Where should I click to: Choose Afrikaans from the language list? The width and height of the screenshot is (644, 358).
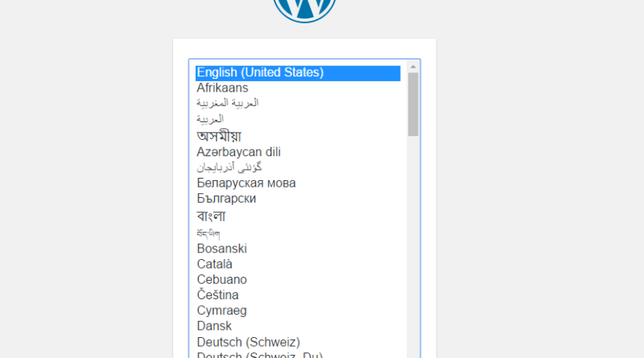[222, 88]
